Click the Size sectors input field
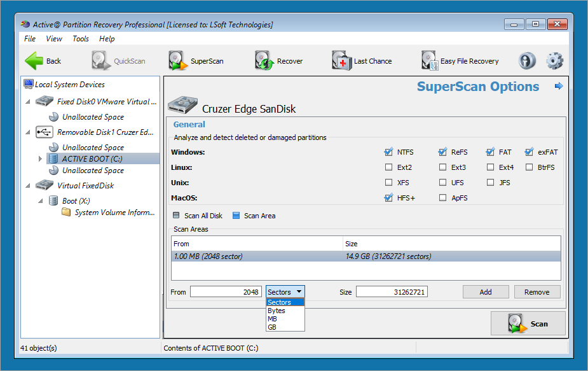588x371 pixels. [392, 291]
